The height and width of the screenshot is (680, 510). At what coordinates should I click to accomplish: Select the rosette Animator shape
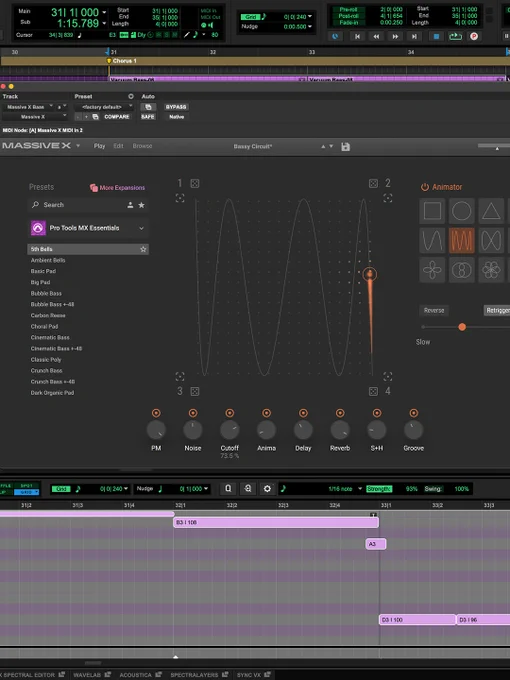pyautogui.click(x=491, y=270)
